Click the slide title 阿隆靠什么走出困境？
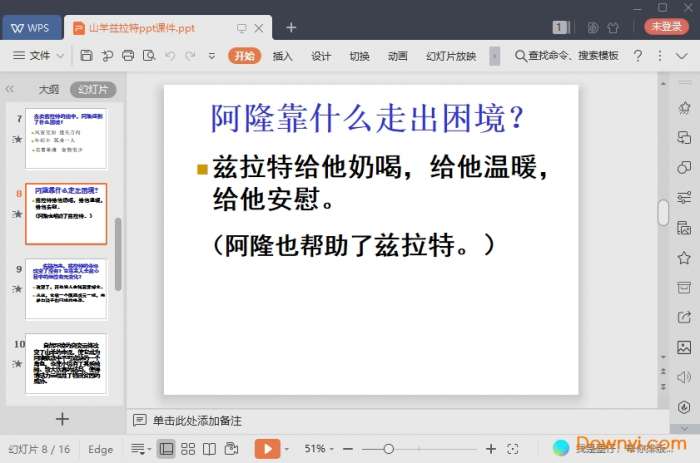Viewport: 700px width, 463px height. coord(367,119)
